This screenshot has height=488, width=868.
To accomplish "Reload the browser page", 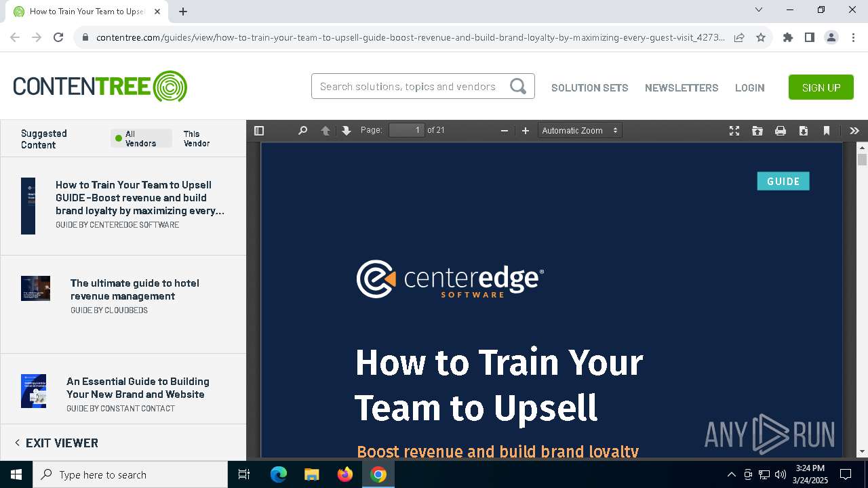I will coord(58,37).
